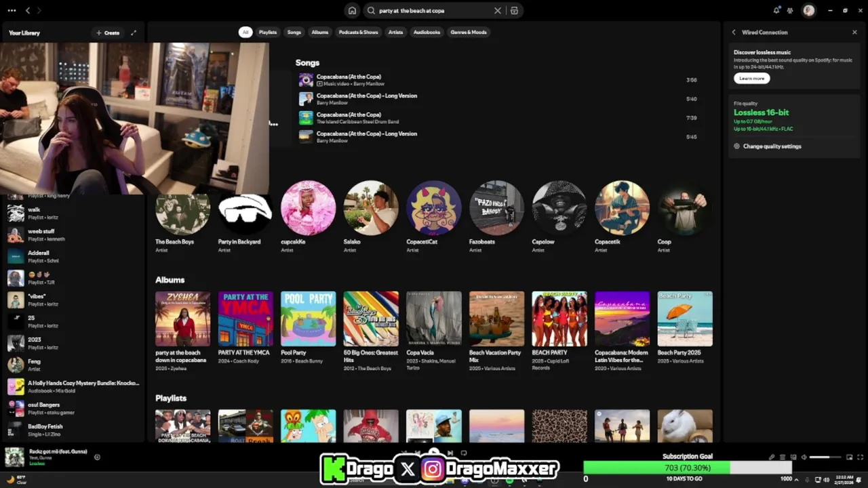
Task: Play Copacabana (At the Copa) music video
Action: pos(498,80)
